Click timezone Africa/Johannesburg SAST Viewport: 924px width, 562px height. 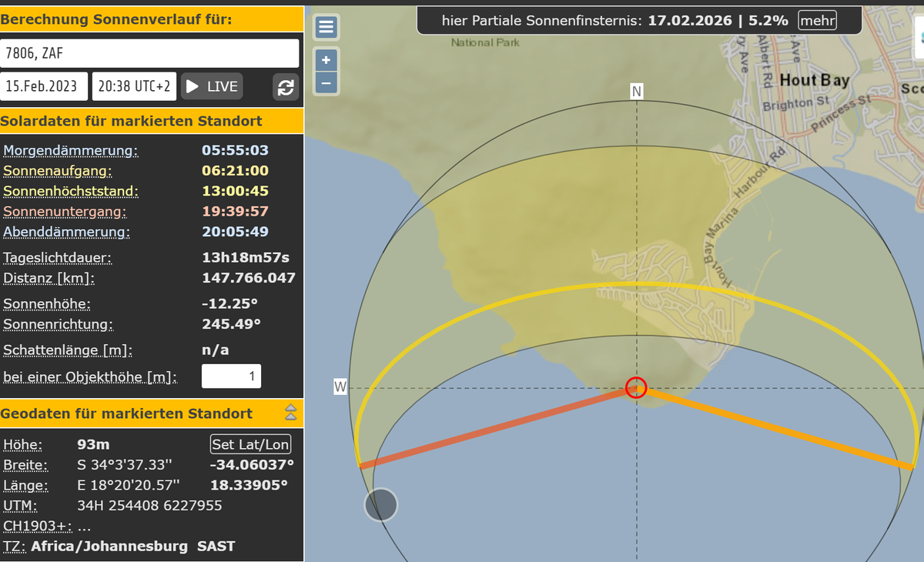(x=132, y=547)
